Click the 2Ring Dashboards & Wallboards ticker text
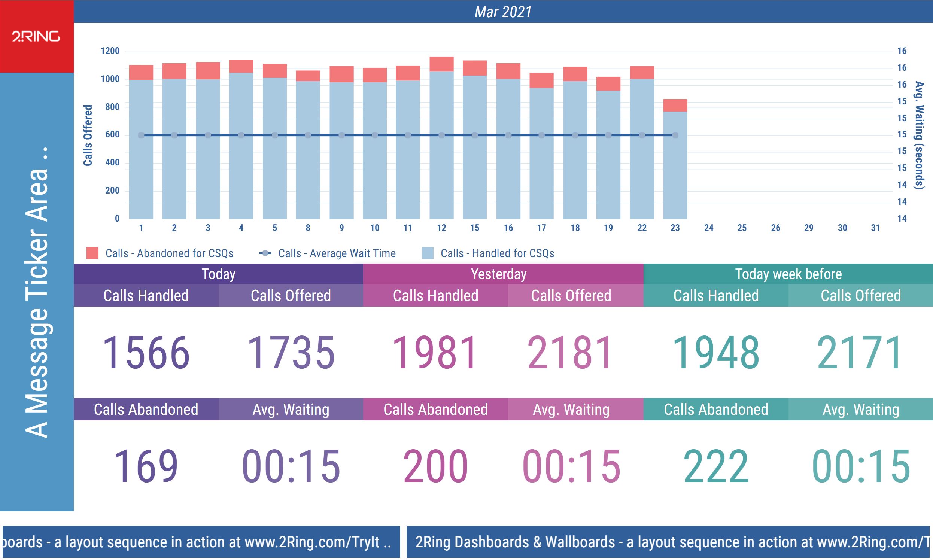The width and height of the screenshot is (933, 560). 515,542
